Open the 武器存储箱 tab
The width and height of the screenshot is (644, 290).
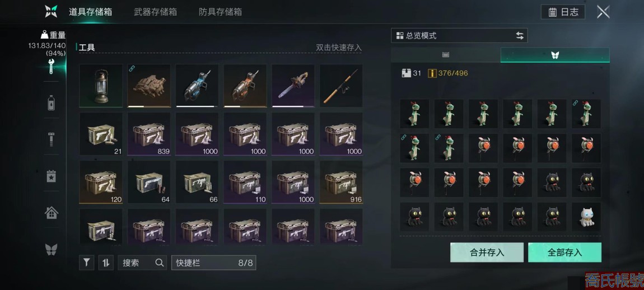click(x=155, y=12)
